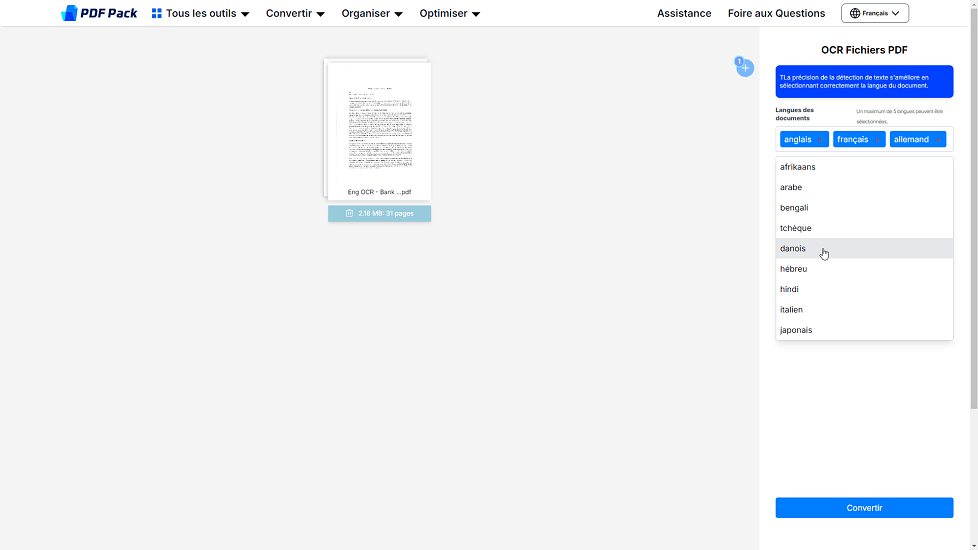
Task: Remove the anglais language tag
Action: tap(821, 140)
